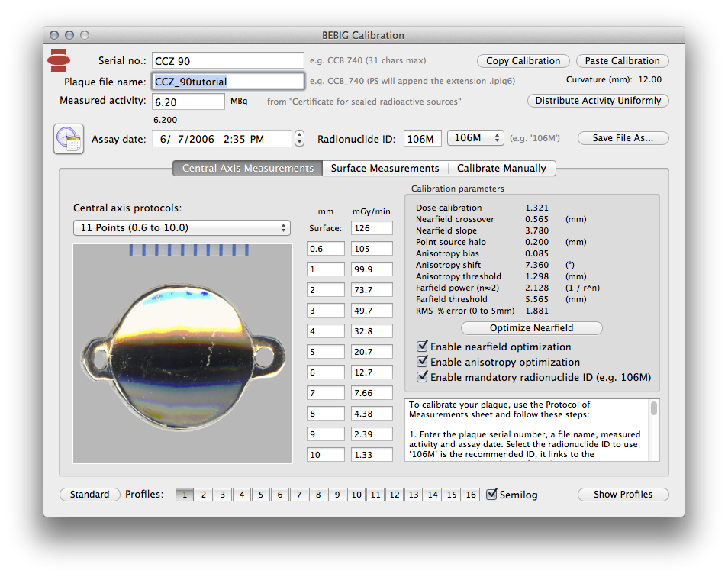Select profile 14 button
The height and width of the screenshot is (577, 728).
coord(433,495)
